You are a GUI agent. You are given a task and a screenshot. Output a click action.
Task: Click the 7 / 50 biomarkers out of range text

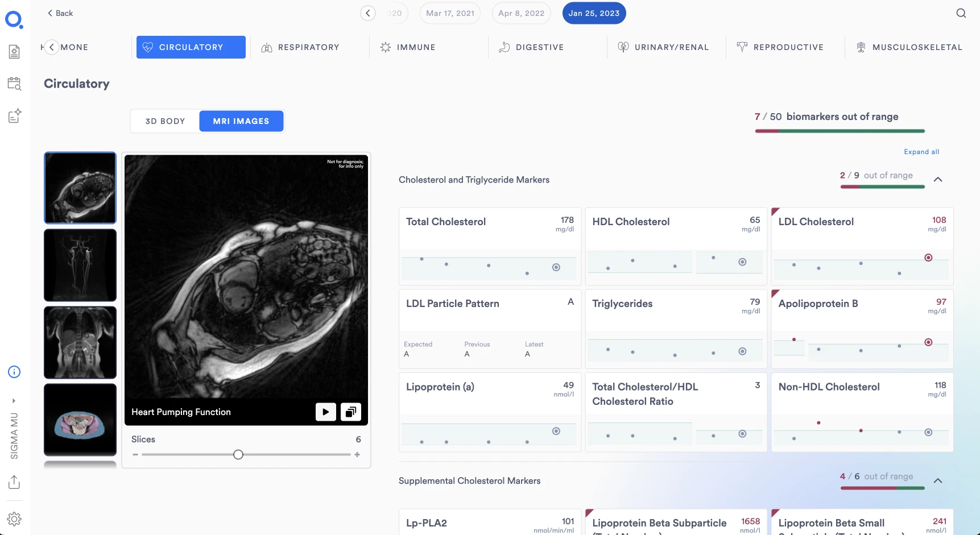[x=826, y=117]
